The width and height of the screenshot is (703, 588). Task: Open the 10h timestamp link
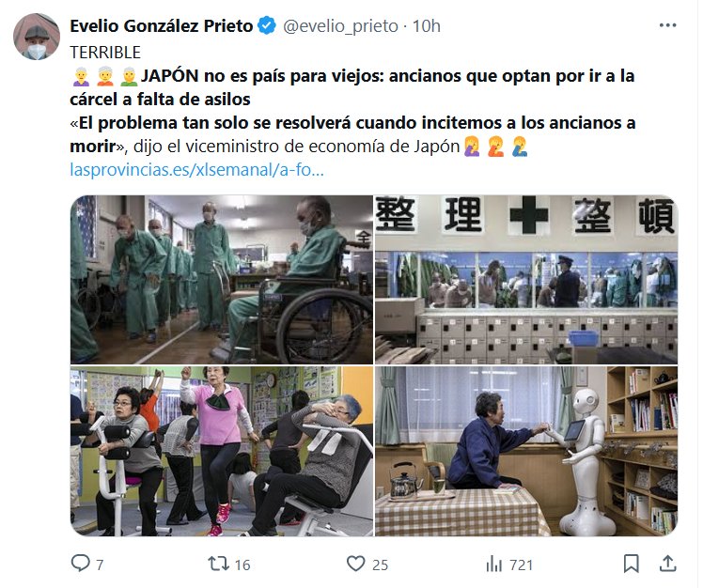426,26
